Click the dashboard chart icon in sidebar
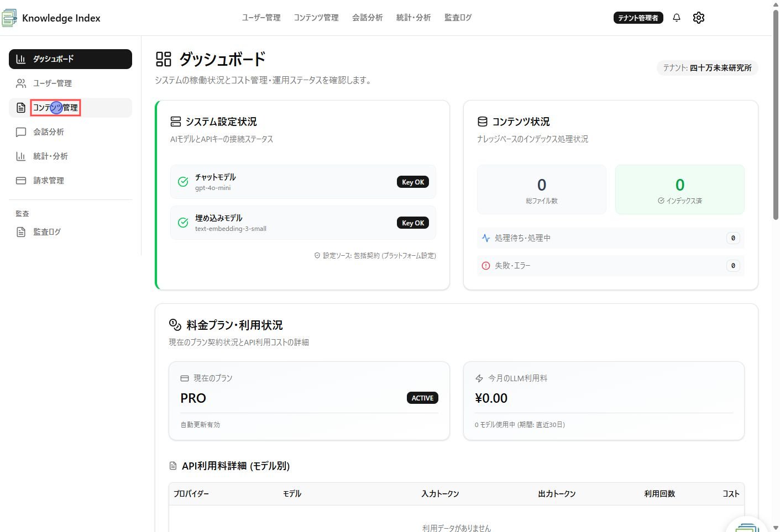The height and width of the screenshot is (532, 780). click(21, 59)
